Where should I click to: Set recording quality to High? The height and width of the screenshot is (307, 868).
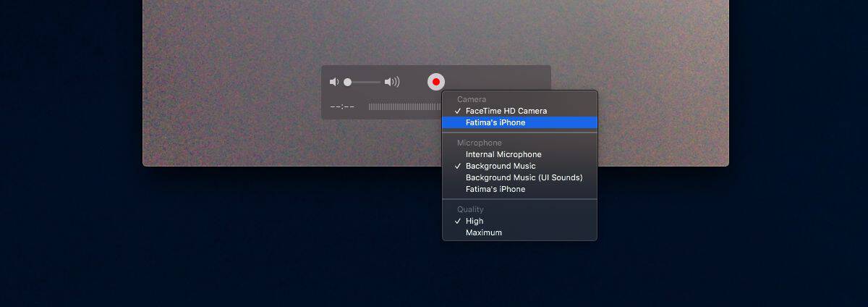coord(520,221)
